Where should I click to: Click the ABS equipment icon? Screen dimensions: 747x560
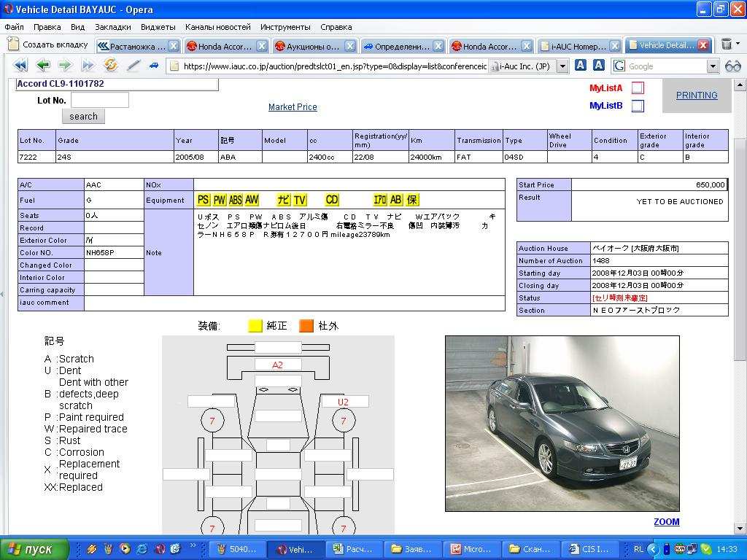pyautogui.click(x=236, y=200)
